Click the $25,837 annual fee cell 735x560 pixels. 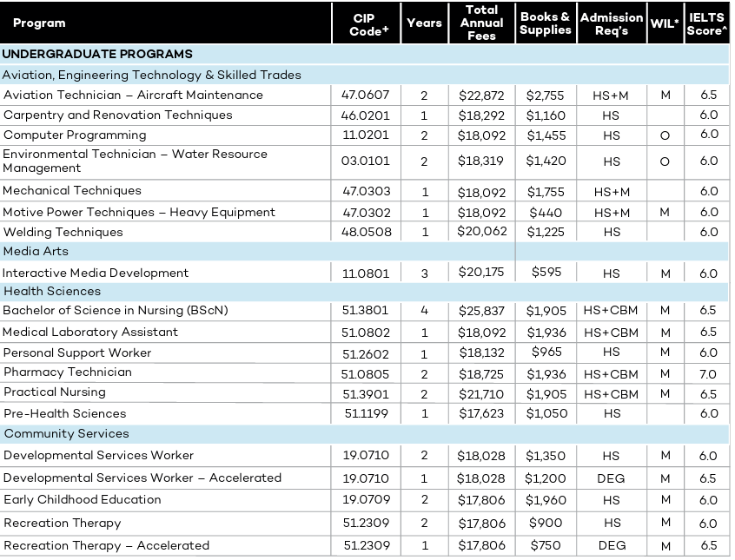pyautogui.click(x=480, y=311)
